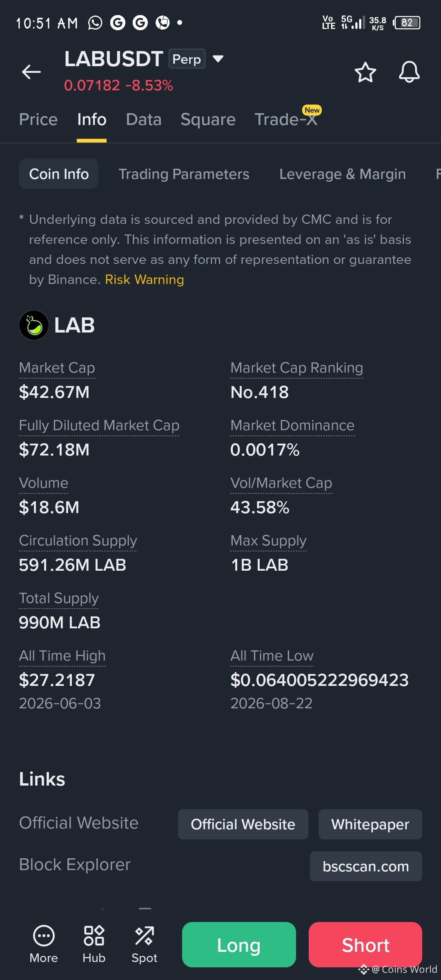
Task: Add LABUSDT to favorites with star icon
Action: pyautogui.click(x=365, y=72)
